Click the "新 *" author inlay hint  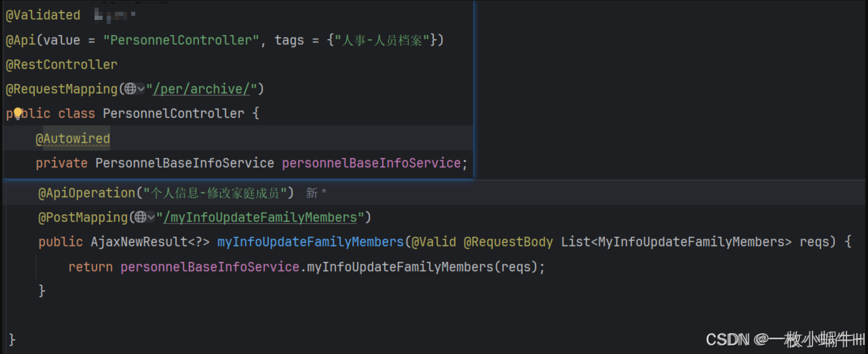click(x=316, y=193)
